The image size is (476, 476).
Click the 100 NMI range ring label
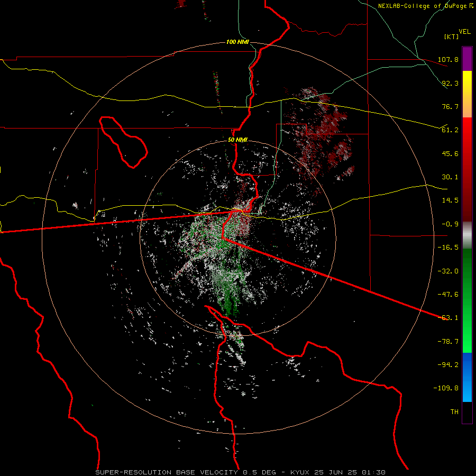click(x=237, y=42)
